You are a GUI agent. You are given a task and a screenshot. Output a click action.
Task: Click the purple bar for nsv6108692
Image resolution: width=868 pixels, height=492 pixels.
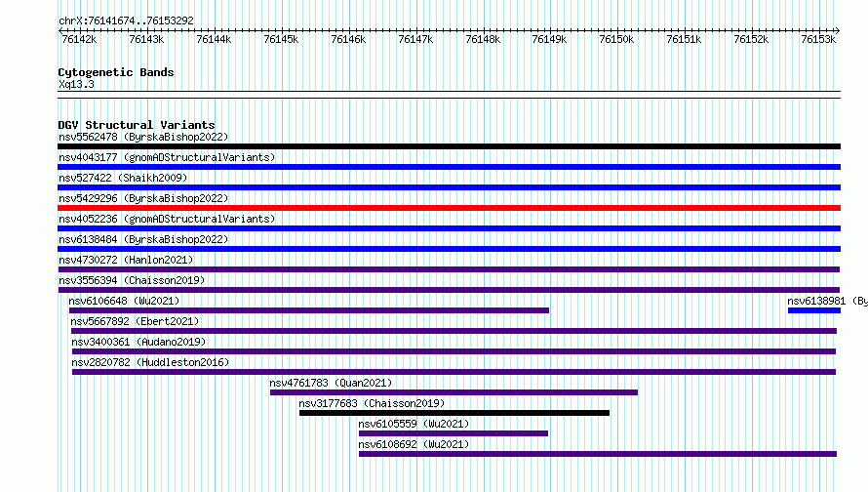598,454
